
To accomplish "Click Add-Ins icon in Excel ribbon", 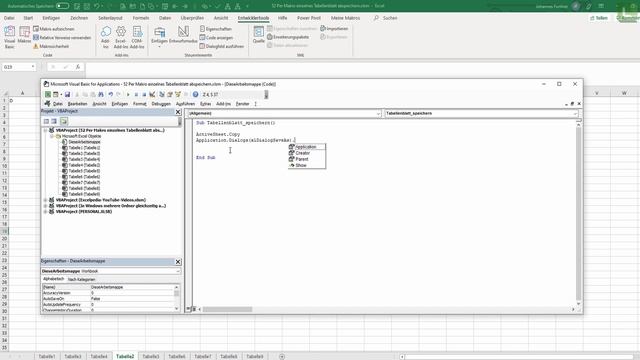I will pyautogui.click(x=105, y=38).
